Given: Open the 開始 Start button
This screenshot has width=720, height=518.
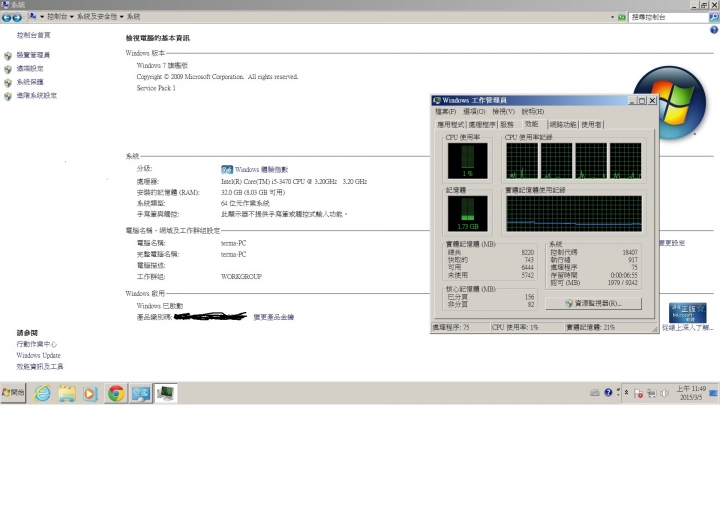Looking at the screenshot, I should [x=13, y=393].
